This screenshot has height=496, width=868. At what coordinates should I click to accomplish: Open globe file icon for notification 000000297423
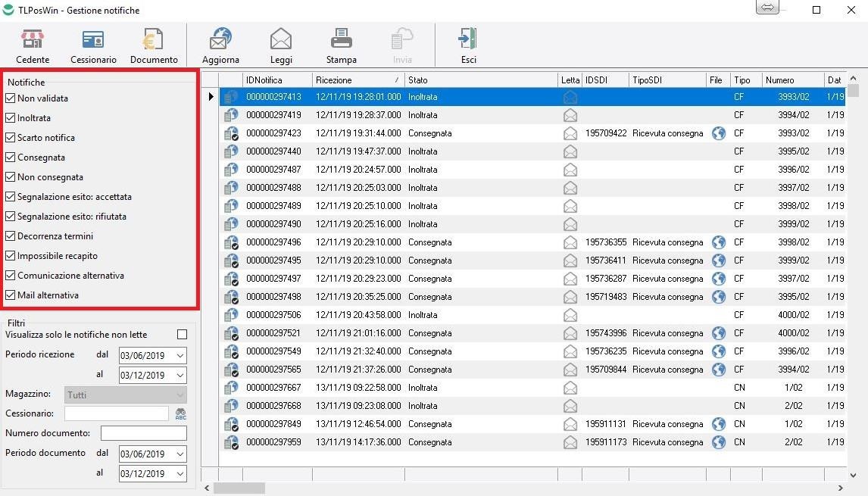pyautogui.click(x=718, y=133)
